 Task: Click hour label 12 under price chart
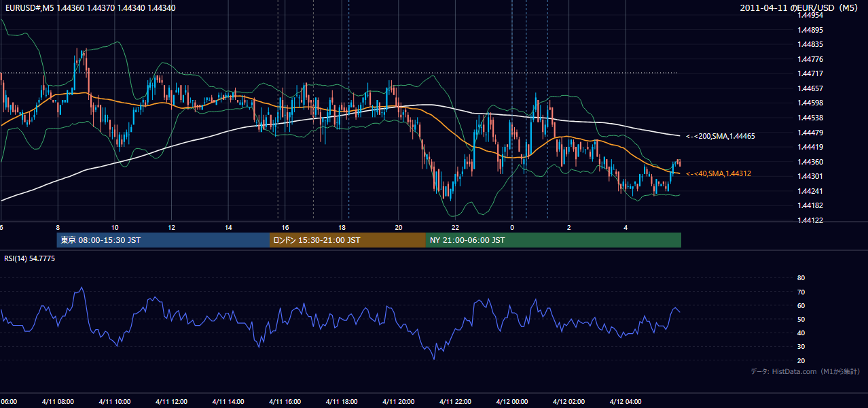click(172, 227)
